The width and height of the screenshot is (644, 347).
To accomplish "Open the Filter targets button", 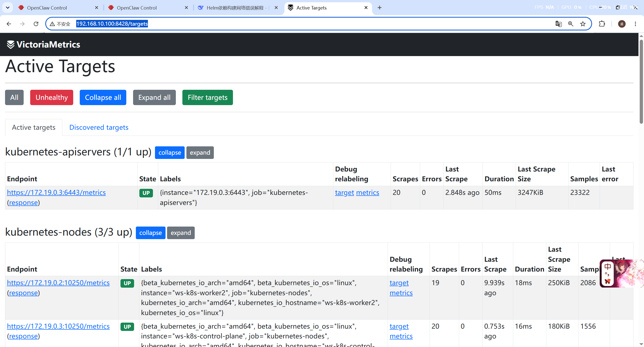I will point(208,97).
